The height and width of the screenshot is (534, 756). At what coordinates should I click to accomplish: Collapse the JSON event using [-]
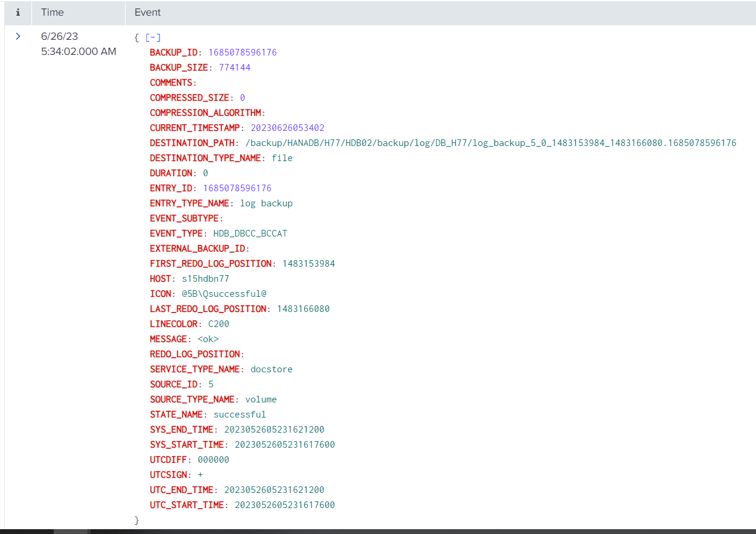pyautogui.click(x=153, y=37)
